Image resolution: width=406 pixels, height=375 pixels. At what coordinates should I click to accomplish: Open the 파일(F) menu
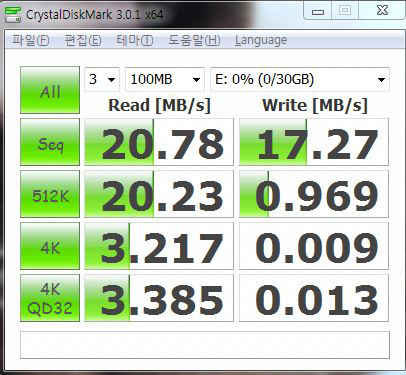pos(30,40)
